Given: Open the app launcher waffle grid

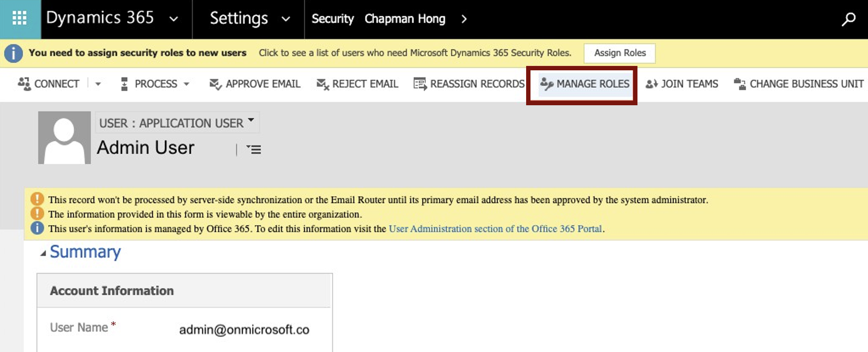Looking at the screenshot, I should 20,18.
